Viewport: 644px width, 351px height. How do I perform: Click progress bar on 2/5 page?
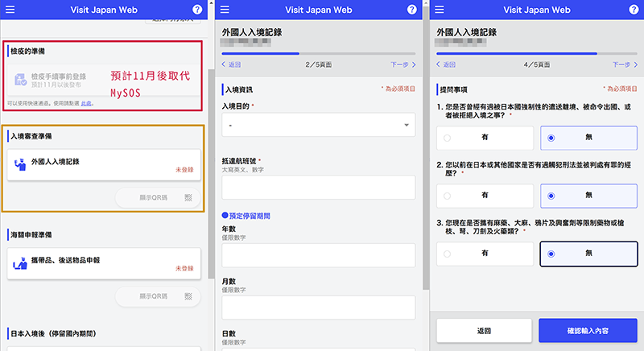318,53
